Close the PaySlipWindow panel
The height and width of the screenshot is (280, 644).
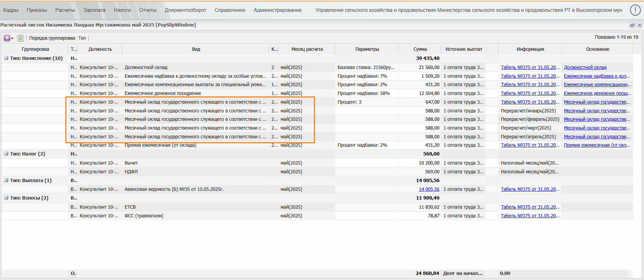(x=640, y=25)
